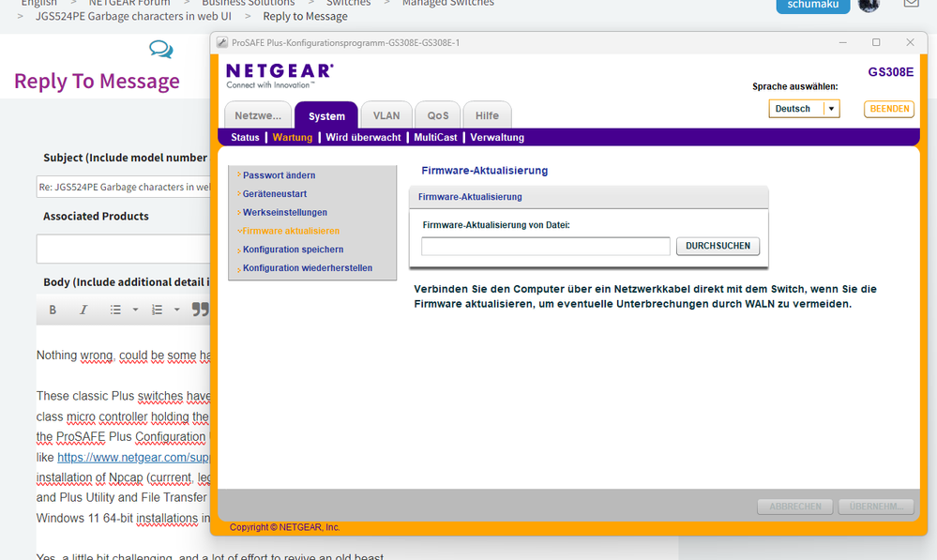The width and height of the screenshot is (937, 560).
Task: Insert bulleted list in reply editor
Action: pos(115,310)
